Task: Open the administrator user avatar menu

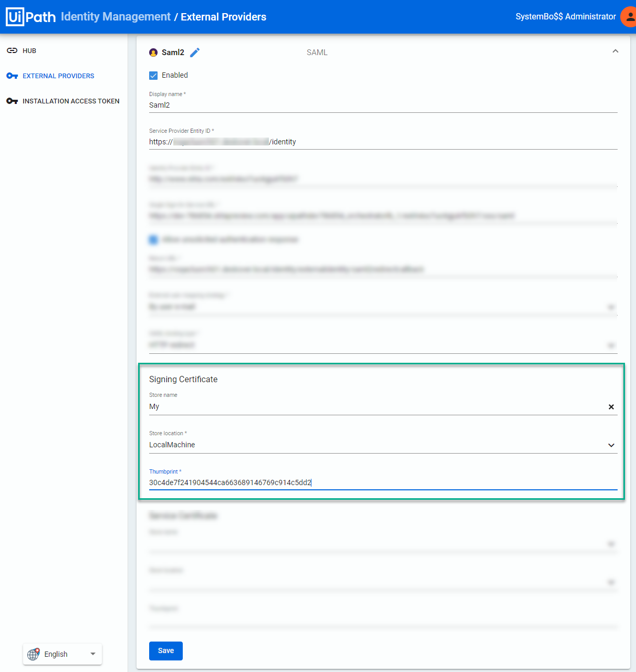Action: (x=629, y=17)
